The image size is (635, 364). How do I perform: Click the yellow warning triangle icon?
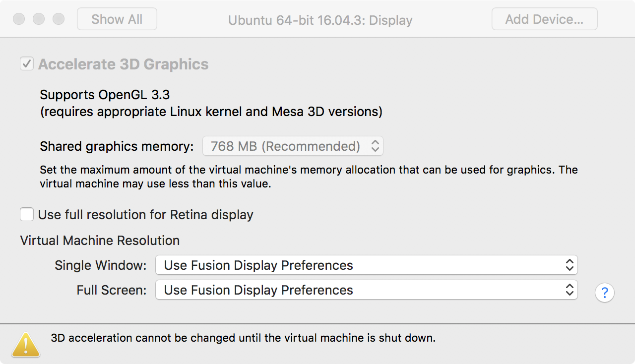tap(26, 344)
